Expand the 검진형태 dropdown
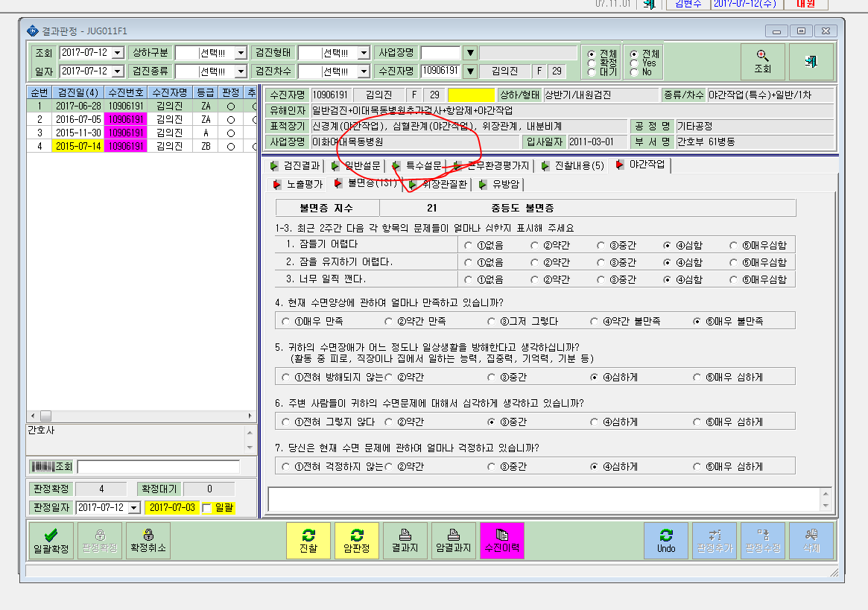This screenshot has height=610, width=868. [363, 53]
